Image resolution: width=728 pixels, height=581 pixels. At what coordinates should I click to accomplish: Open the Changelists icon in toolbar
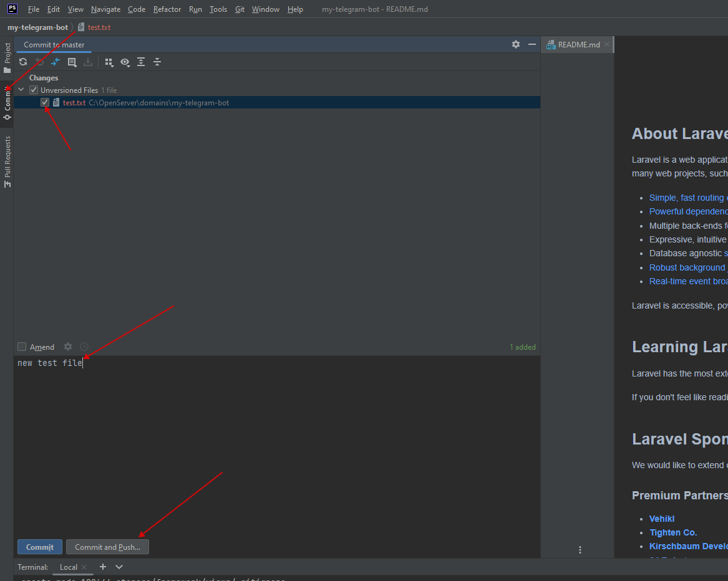[x=72, y=62]
